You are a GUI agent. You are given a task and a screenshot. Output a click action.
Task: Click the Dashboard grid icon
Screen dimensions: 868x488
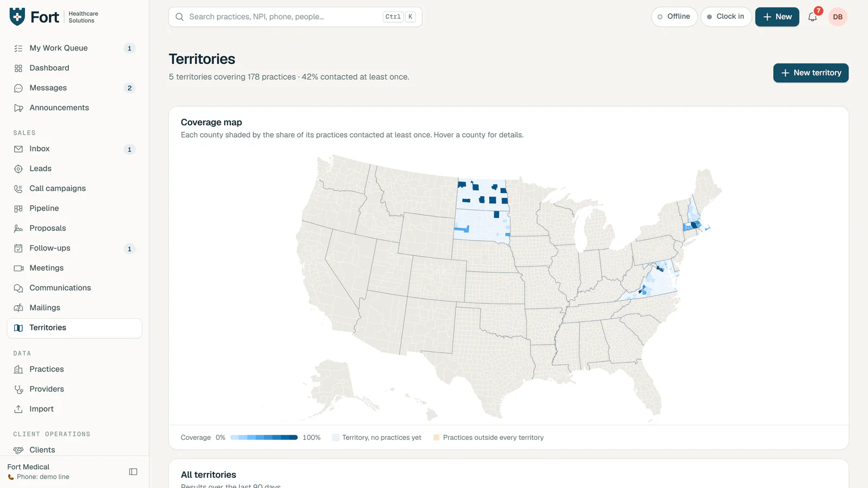coord(18,68)
